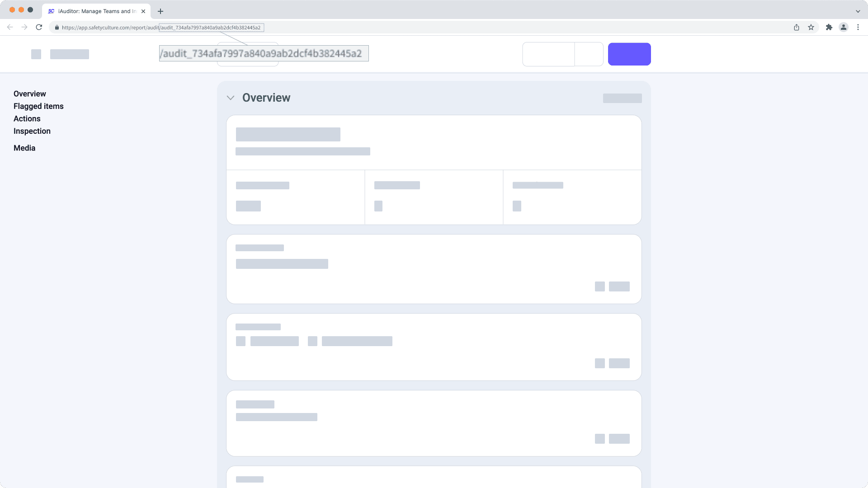Select Actions in the sidebar
Screen dimensions: 868x488
(x=27, y=118)
